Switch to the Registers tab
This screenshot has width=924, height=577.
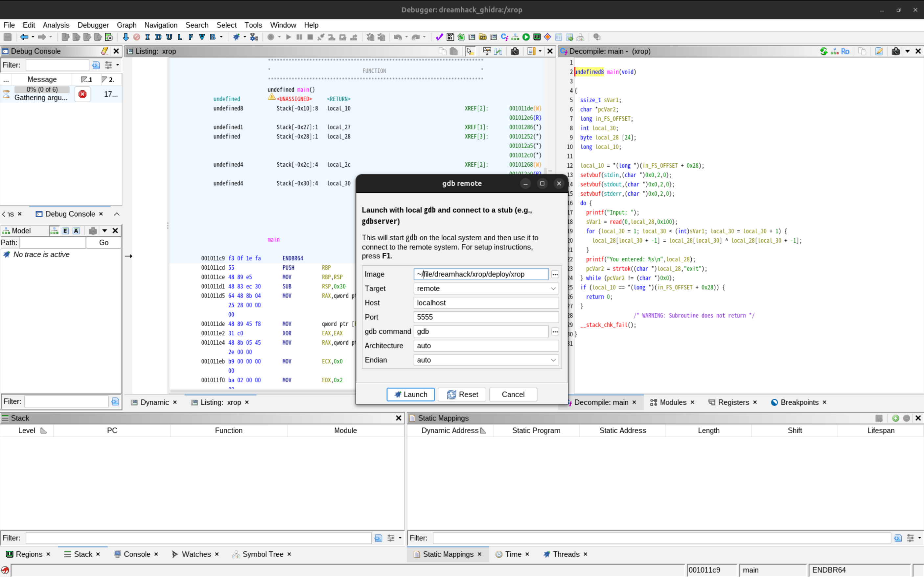733,402
